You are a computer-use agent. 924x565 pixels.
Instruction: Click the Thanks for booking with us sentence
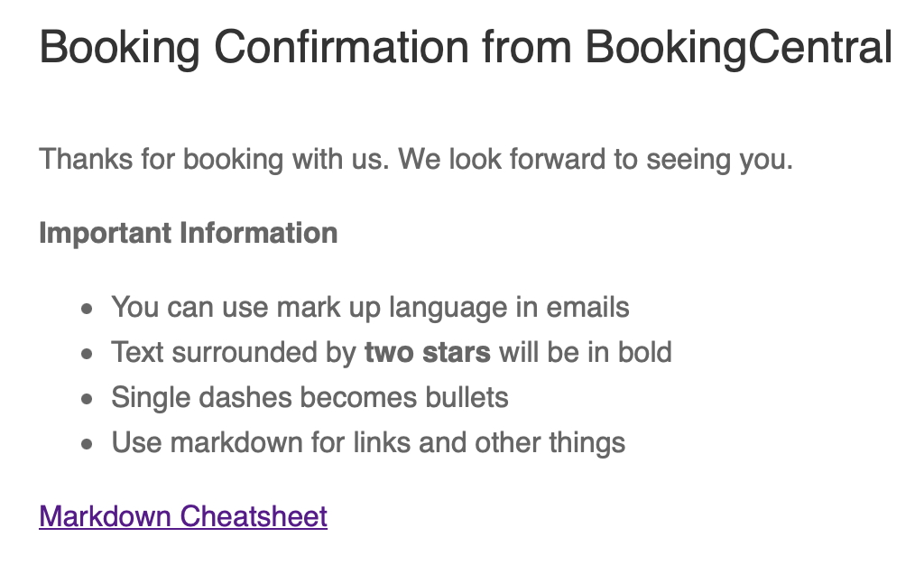pos(214,159)
